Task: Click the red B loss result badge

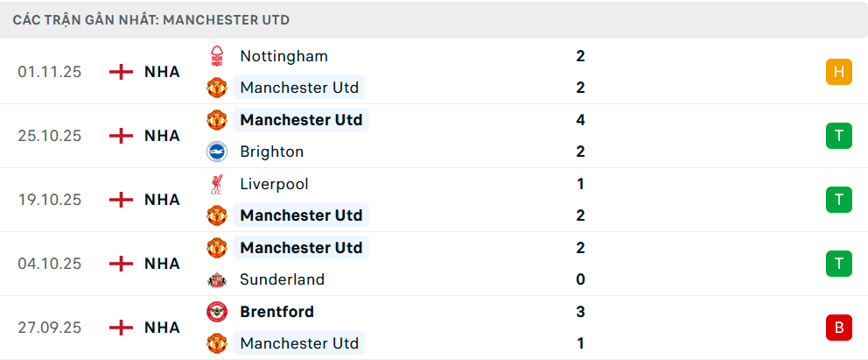Action: point(838,328)
